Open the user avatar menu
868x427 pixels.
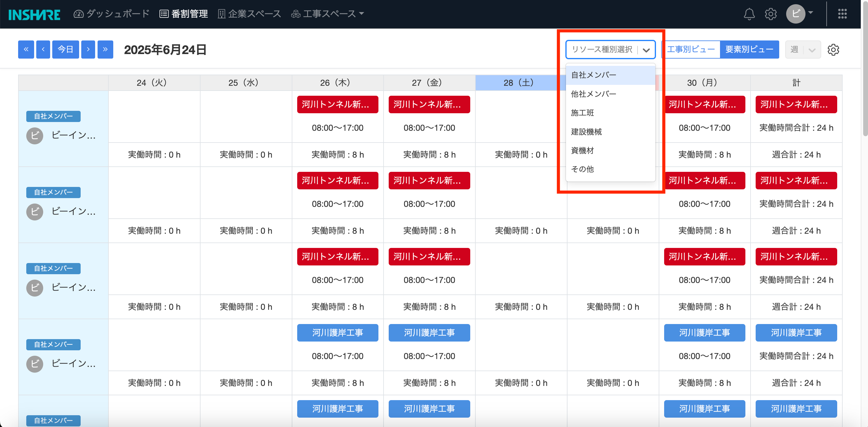coord(796,14)
